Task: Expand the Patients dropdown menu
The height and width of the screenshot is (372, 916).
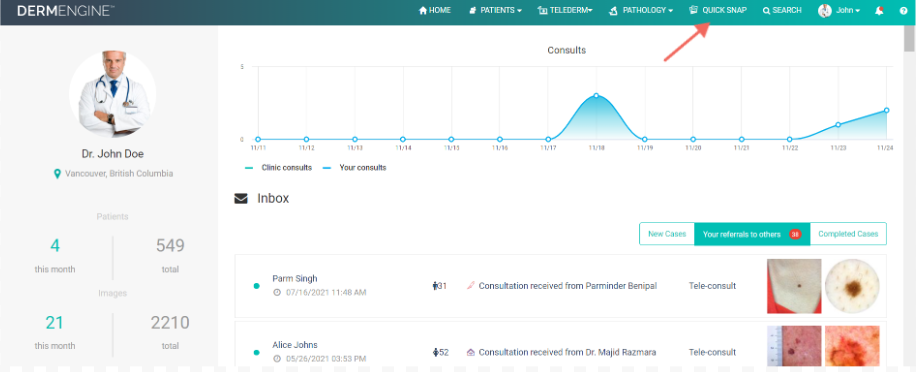Action: [495, 11]
